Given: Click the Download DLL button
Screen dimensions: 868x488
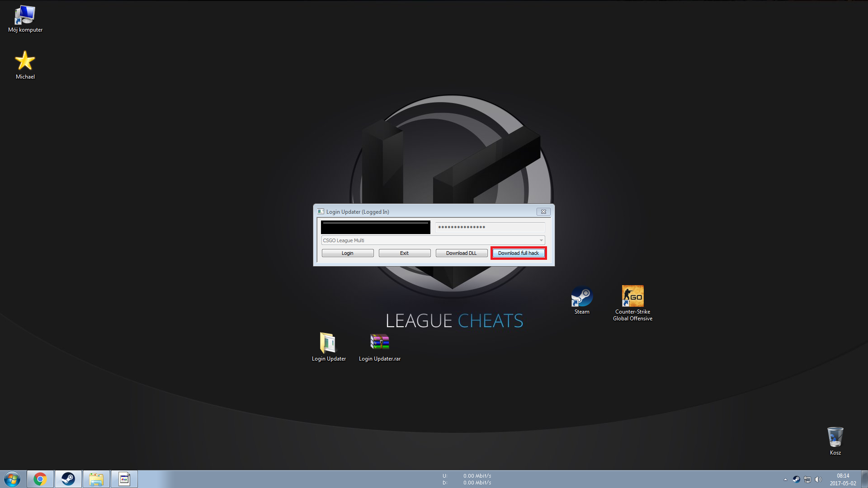Looking at the screenshot, I should click(x=462, y=253).
